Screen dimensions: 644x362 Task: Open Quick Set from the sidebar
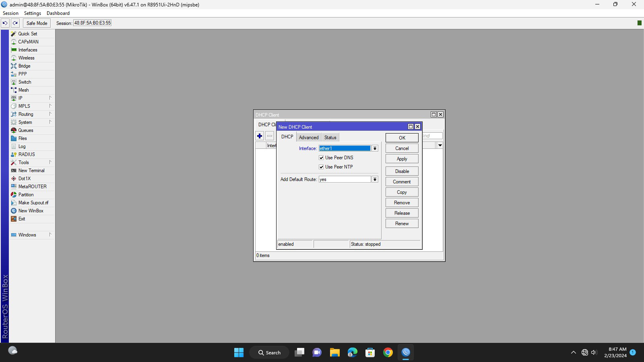[x=32, y=34]
